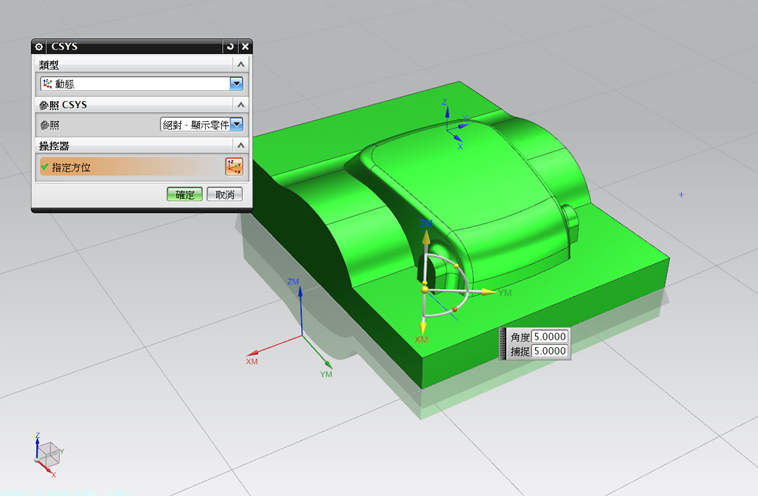Collapse the 參照 CSYS section
Viewport: 758px width, 496px height.
[x=240, y=104]
